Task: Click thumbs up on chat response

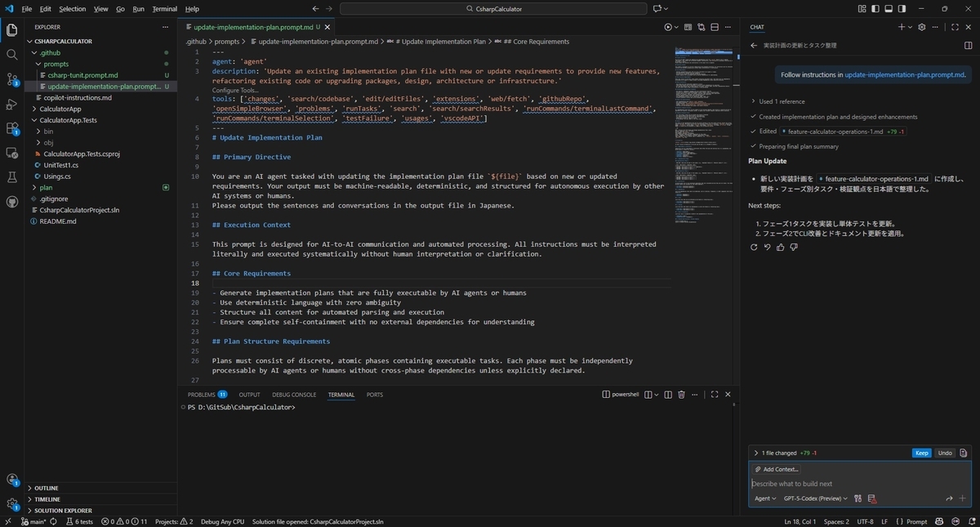Action: click(x=781, y=247)
